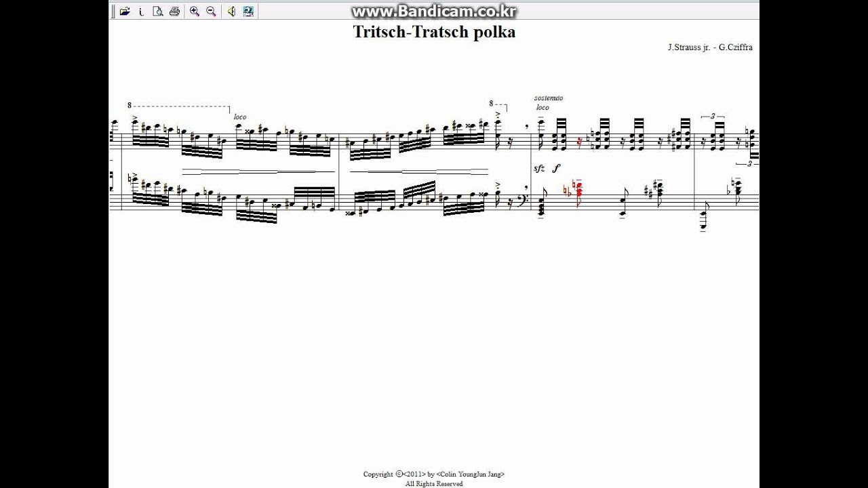Toggle playback with the speaker icon

tap(231, 11)
